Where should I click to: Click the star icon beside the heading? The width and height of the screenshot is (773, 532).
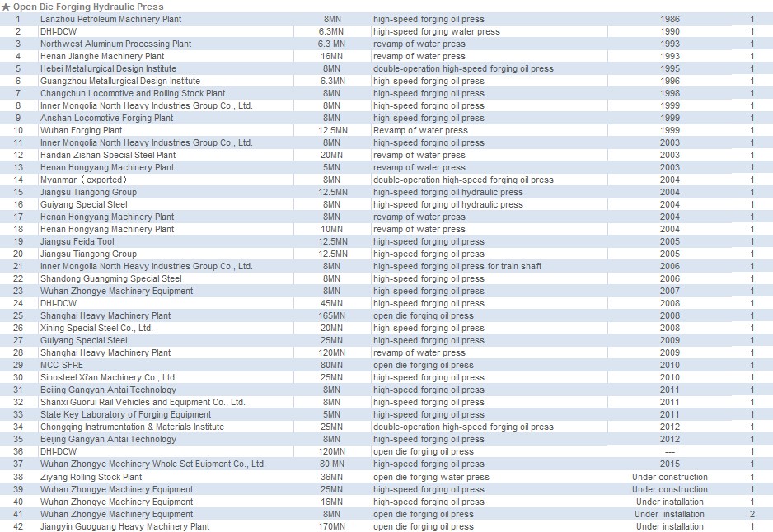[6, 7]
